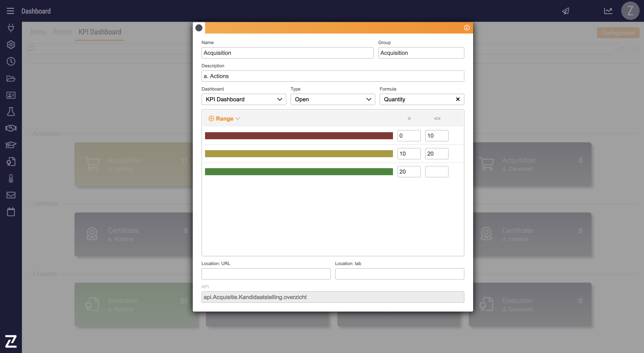
Task: Click the Configuration button
Action: pos(618,33)
